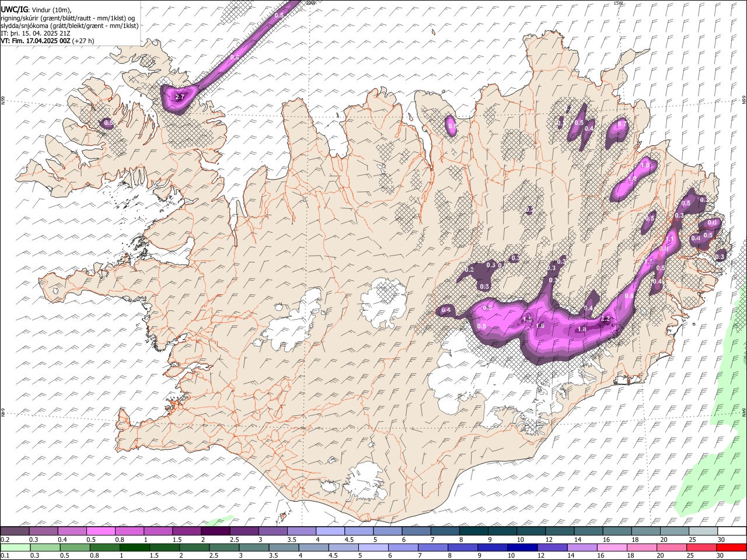
Task: Click the "Vindur (10m)," header text
Action: pyautogui.click(x=51, y=9)
